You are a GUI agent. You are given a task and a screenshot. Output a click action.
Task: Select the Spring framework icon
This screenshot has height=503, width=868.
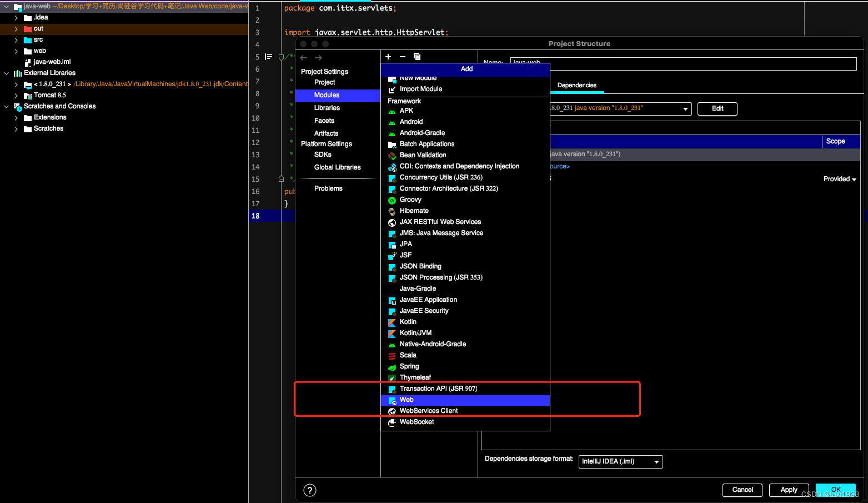(392, 366)
